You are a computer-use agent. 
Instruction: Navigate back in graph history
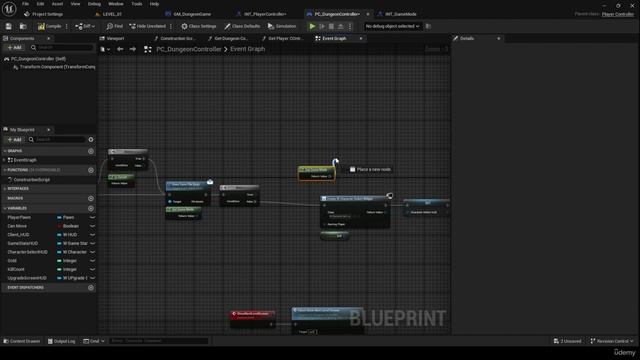[120, 49]
